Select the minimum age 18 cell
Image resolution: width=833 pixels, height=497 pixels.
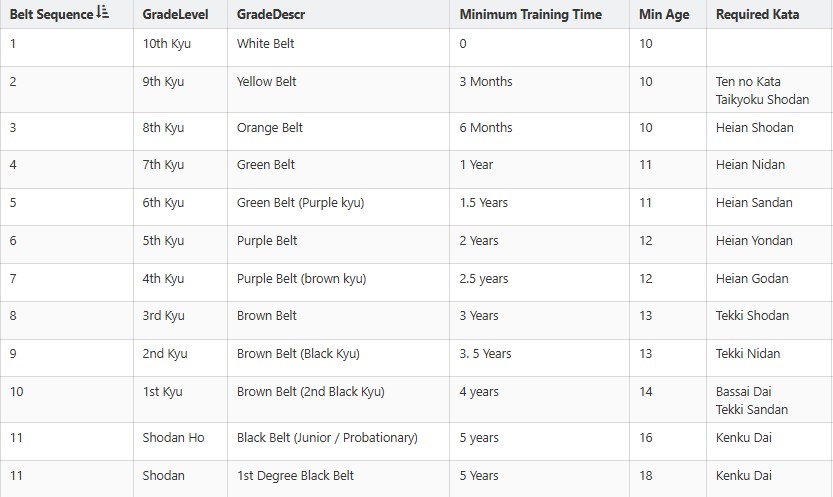pos(646,476)
